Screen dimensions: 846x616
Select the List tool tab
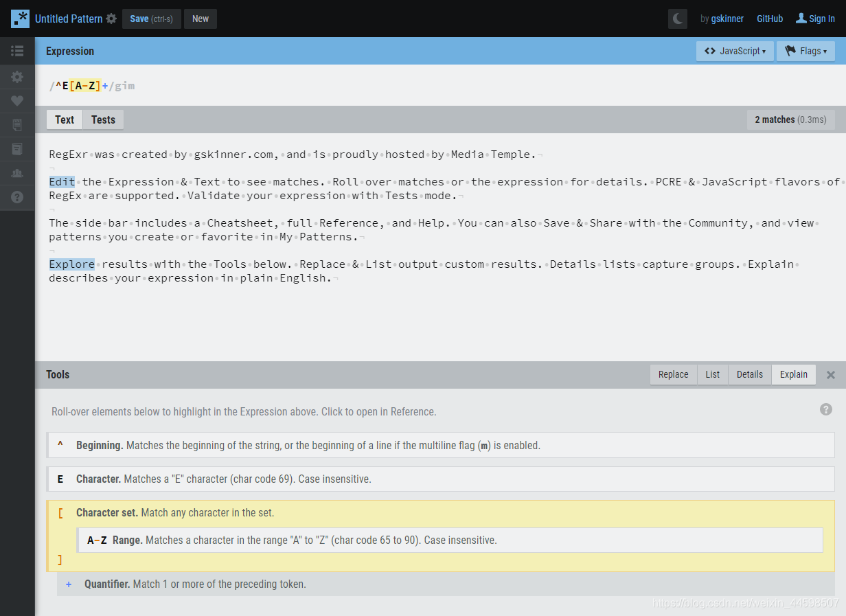click(713, 374)
